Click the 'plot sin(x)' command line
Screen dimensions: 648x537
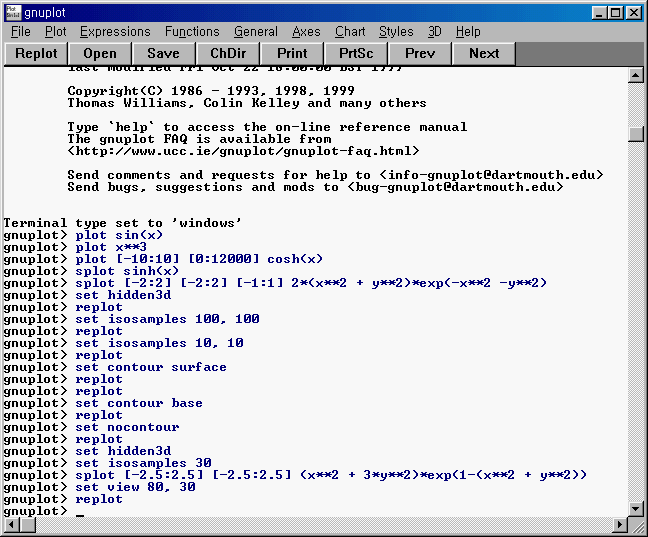click(119, 235)
